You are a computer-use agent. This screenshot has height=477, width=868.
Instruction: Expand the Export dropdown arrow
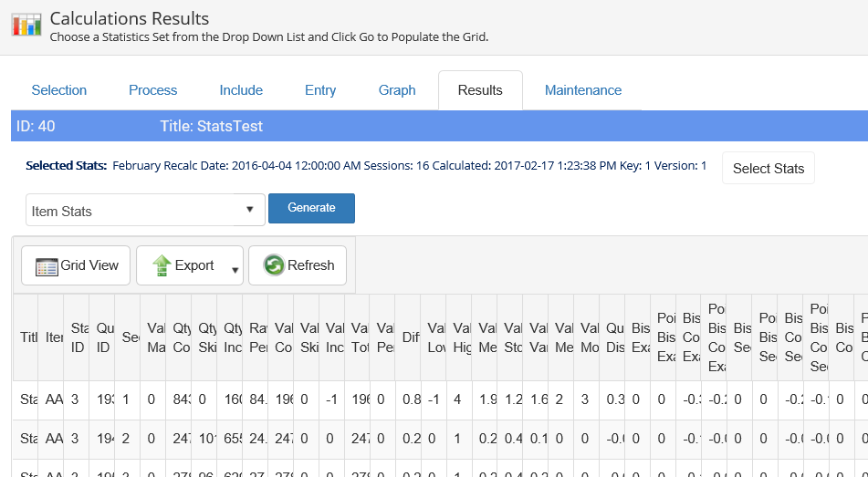tap(235, 270)
